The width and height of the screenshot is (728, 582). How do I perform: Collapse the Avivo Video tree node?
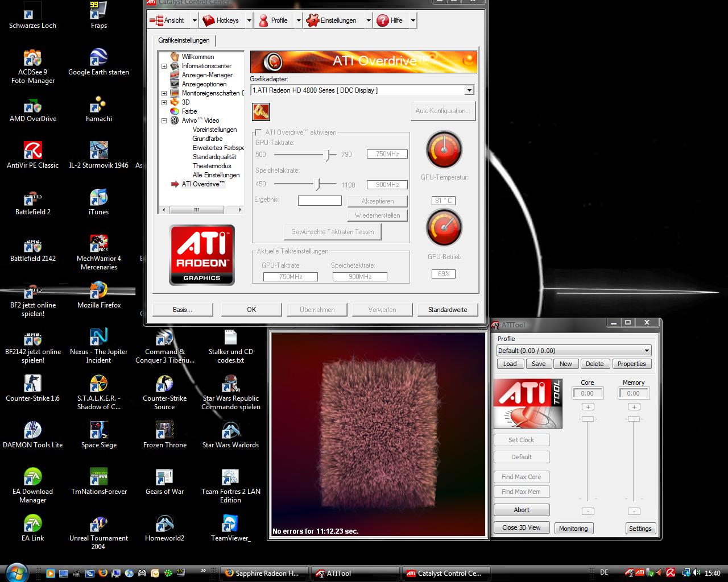click(164, 120)
